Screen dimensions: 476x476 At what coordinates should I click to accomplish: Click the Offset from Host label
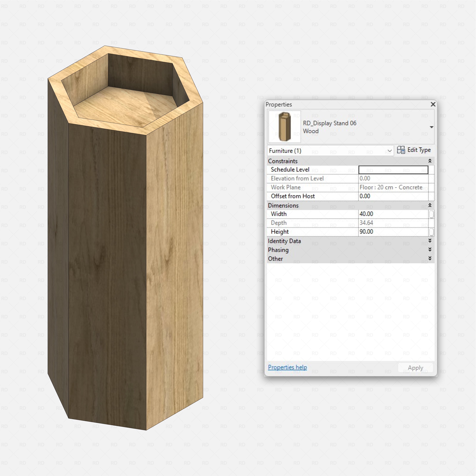pyautogui.click(x=293, y=196)
